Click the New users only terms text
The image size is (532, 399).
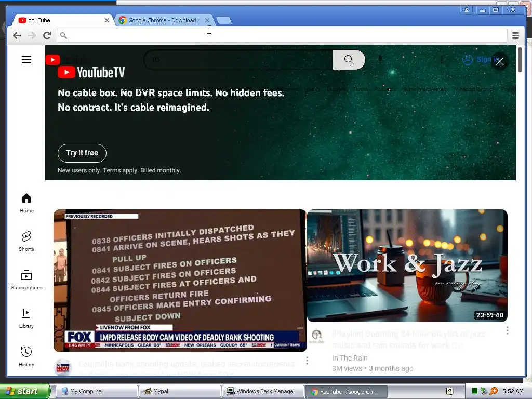[119, 170]
